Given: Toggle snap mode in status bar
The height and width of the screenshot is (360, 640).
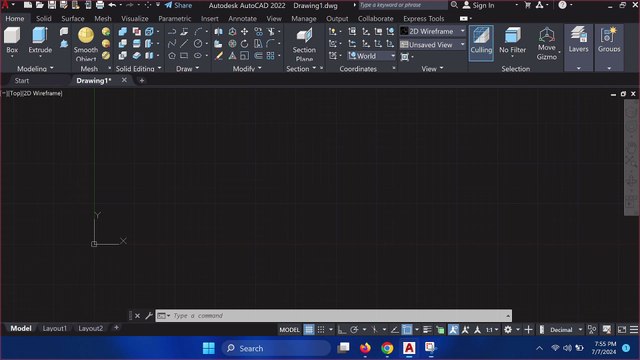Looking at the screenshot, I should (x=321, y=329).
